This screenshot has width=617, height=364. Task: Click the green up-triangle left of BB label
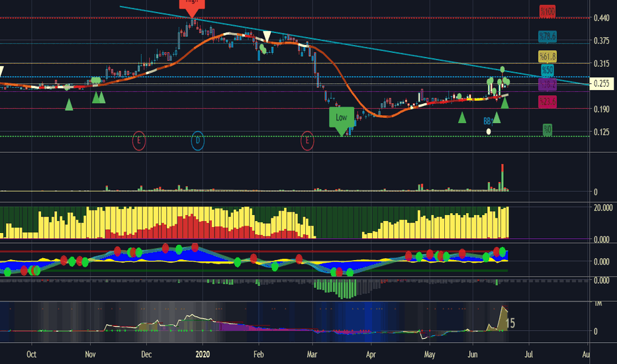tap(462, 117)
